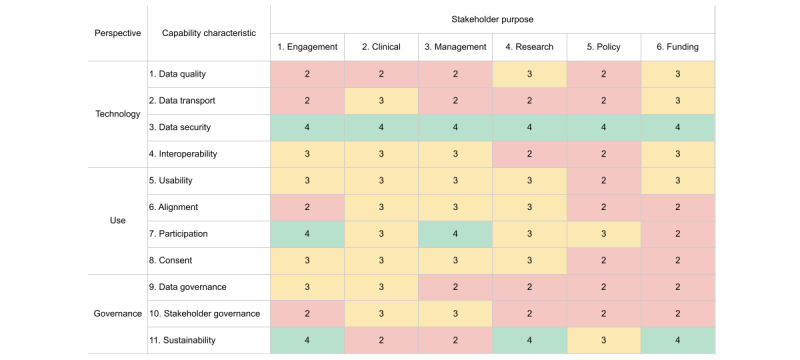Screen dimensions: 800x360
Task: Select the Governance perspective cell
Action: click(118, 314)
